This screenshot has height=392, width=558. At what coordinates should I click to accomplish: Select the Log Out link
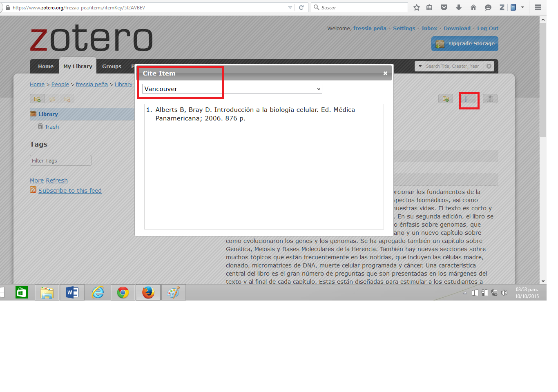(487, 28)
